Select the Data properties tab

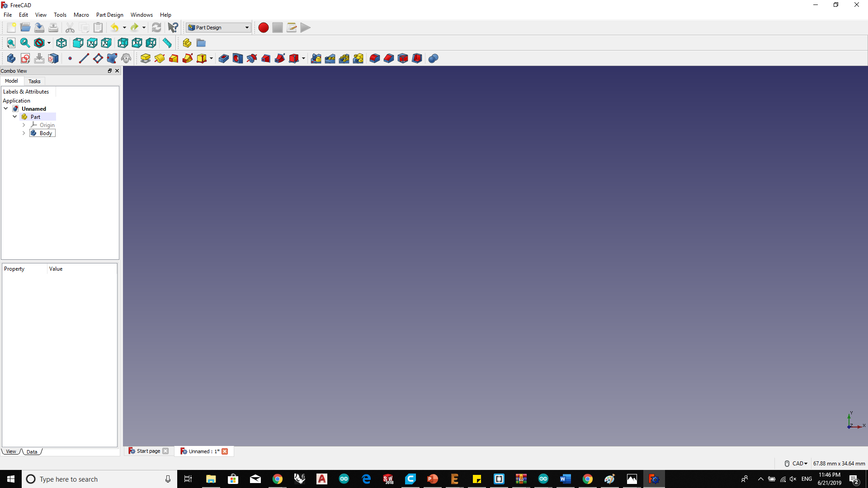coord(32,452)
